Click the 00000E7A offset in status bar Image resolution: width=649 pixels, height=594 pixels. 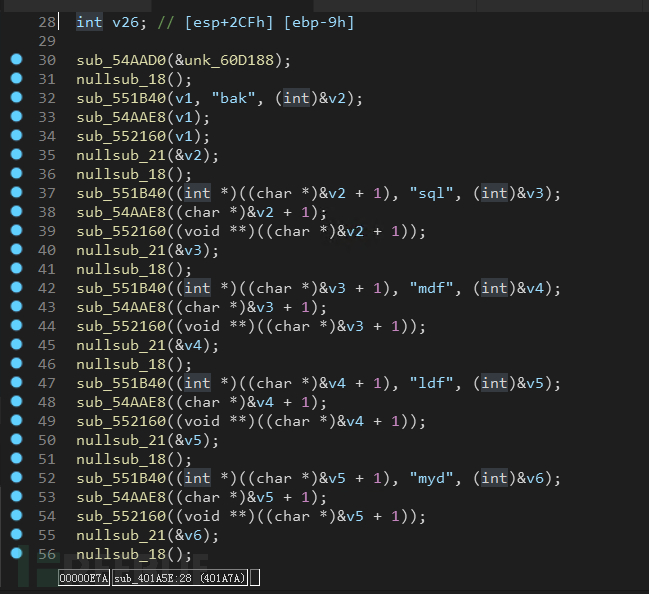point(84,578)
